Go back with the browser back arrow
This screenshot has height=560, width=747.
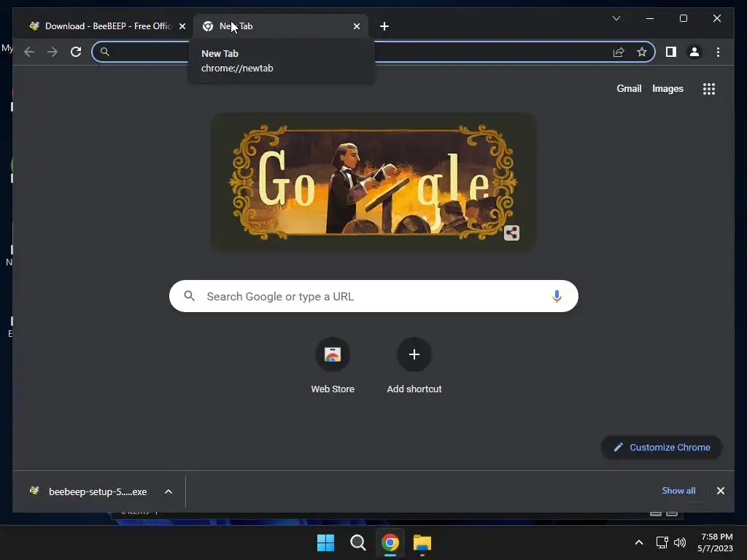(x=29, y=52)
